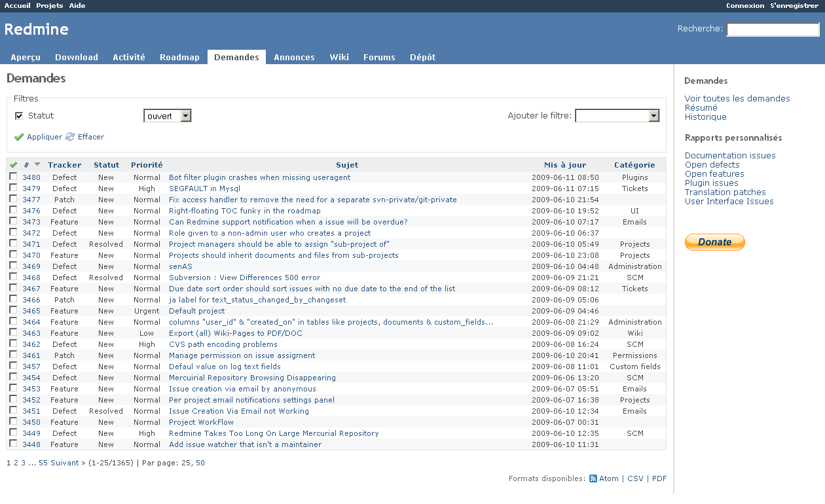Open the Atom feed icon

click(593, 478)
